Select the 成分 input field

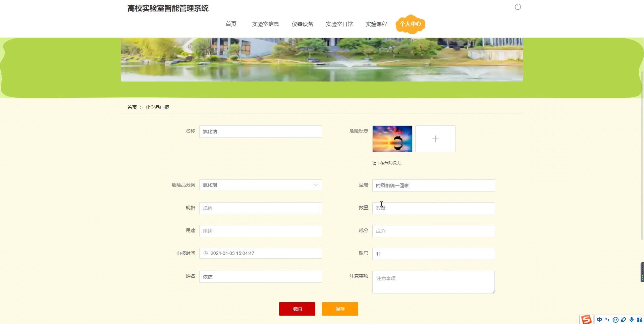pos(434,231)
